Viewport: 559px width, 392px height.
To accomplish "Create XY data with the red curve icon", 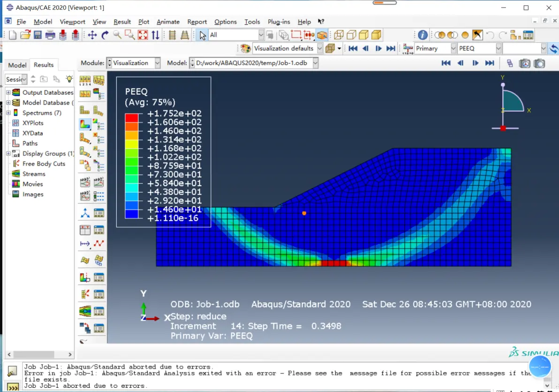I will (99, 244).
